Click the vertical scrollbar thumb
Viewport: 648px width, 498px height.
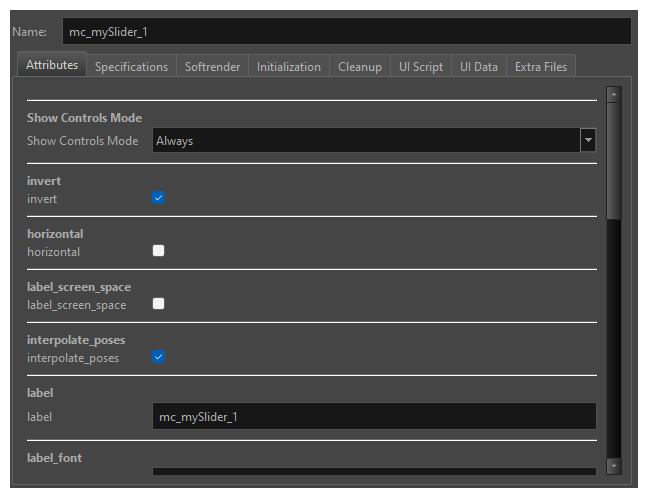click(x=614, y=161)
